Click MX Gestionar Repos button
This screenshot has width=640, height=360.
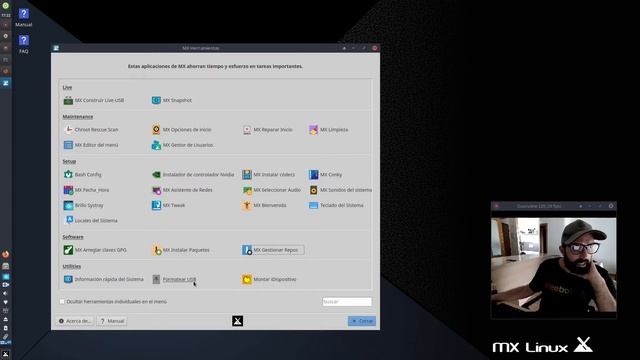273,250
